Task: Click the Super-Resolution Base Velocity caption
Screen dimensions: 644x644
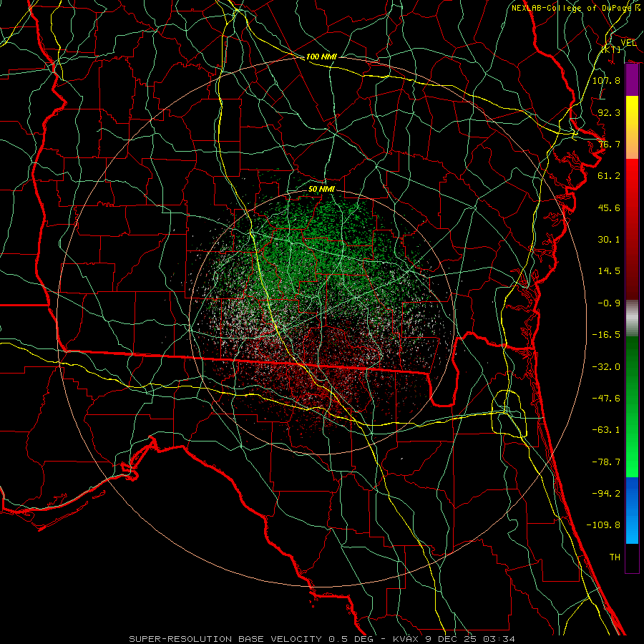Action: 322,639
